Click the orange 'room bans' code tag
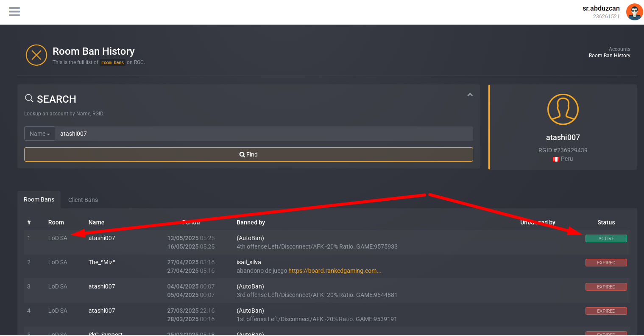Viewport: 644px width, 336px height. [112, 62]
